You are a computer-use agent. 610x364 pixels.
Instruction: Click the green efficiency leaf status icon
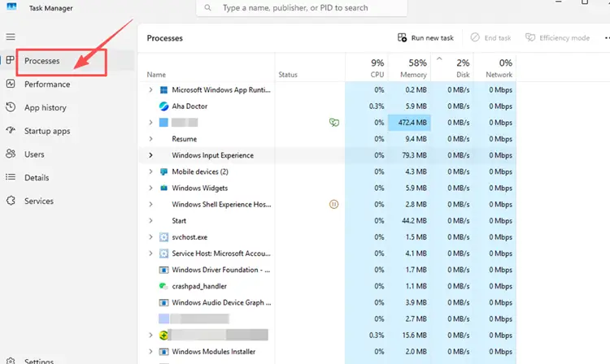pyautogui.click(x=333, y=123)
